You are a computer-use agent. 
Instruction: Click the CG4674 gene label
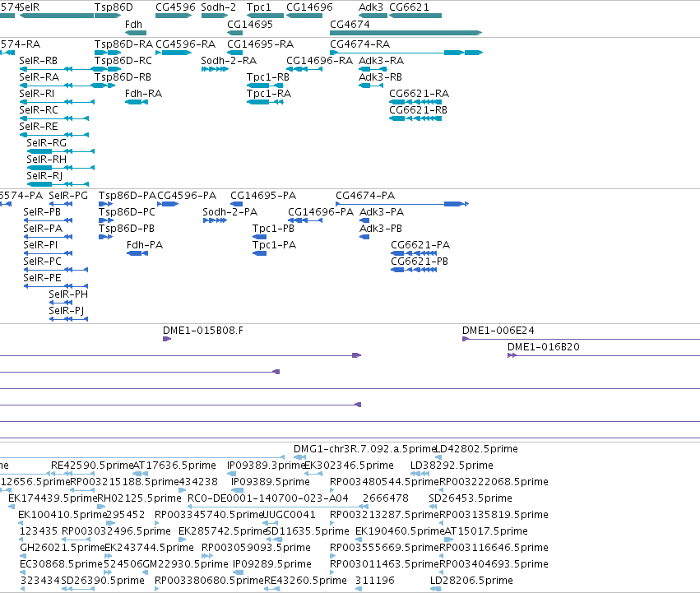tap(350, 24)
